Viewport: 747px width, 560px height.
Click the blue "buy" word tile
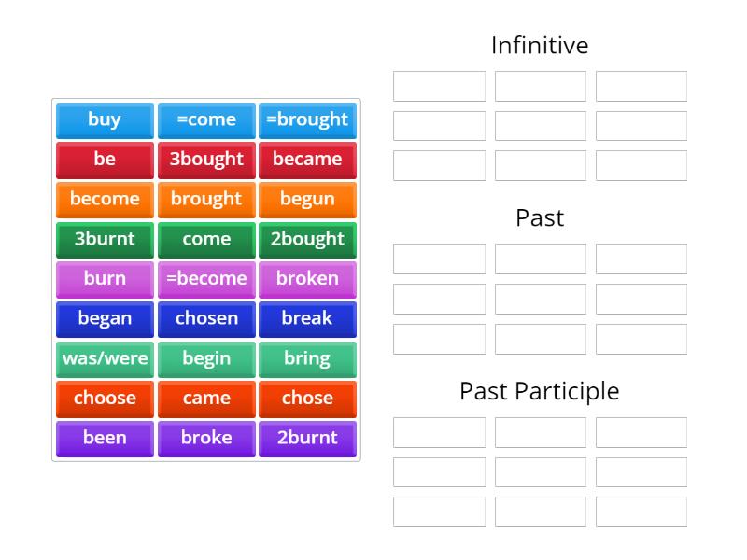coord(105,119)
